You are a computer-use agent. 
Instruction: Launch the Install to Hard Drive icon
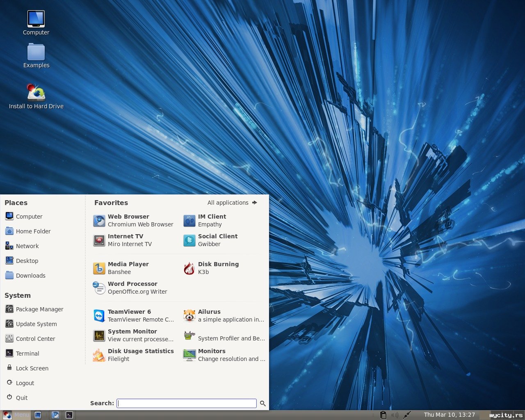pos(36,97)
